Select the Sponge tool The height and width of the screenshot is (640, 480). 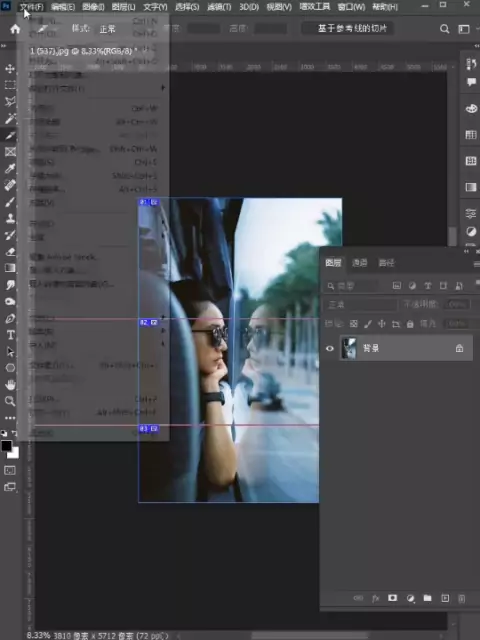tap(10, 302)
